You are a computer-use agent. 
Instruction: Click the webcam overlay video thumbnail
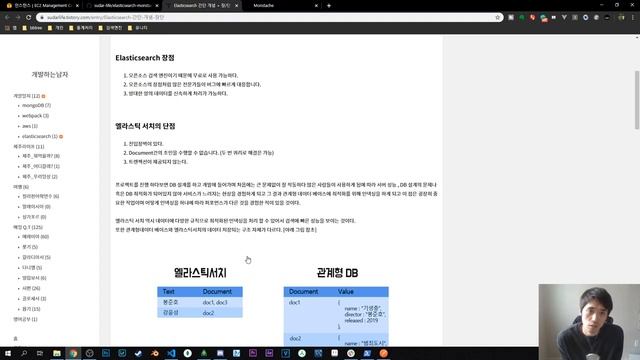tap(589, 322)
